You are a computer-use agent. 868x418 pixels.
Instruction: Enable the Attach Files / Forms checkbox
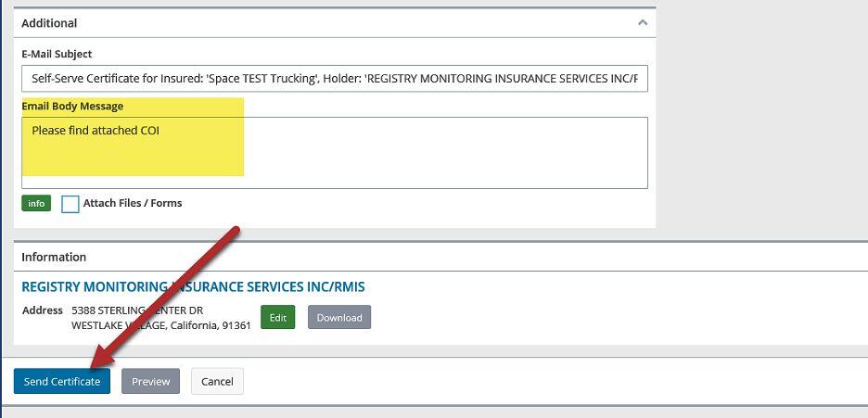(x=70, y=204)
